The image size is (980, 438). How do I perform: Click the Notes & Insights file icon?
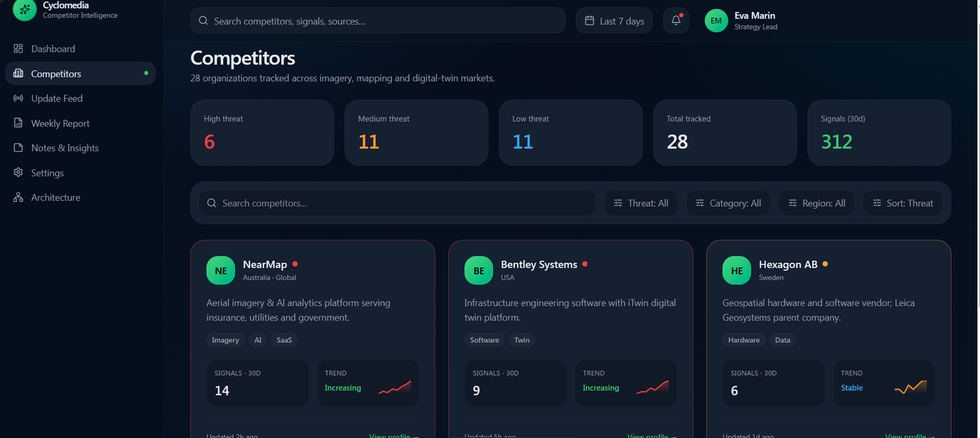18,148
